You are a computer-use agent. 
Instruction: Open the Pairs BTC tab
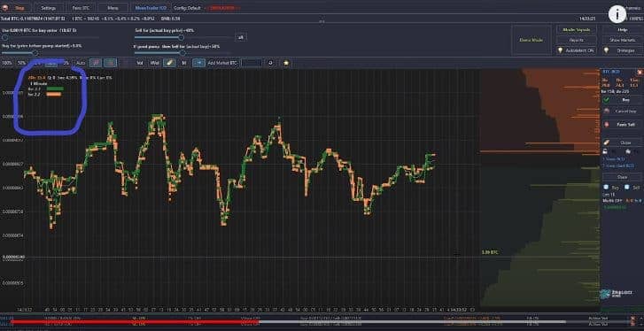click(81, 7)
